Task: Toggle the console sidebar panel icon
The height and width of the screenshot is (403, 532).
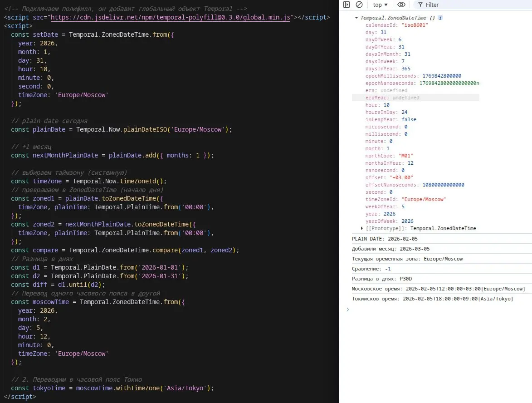Action: click(x=347, y=5)
